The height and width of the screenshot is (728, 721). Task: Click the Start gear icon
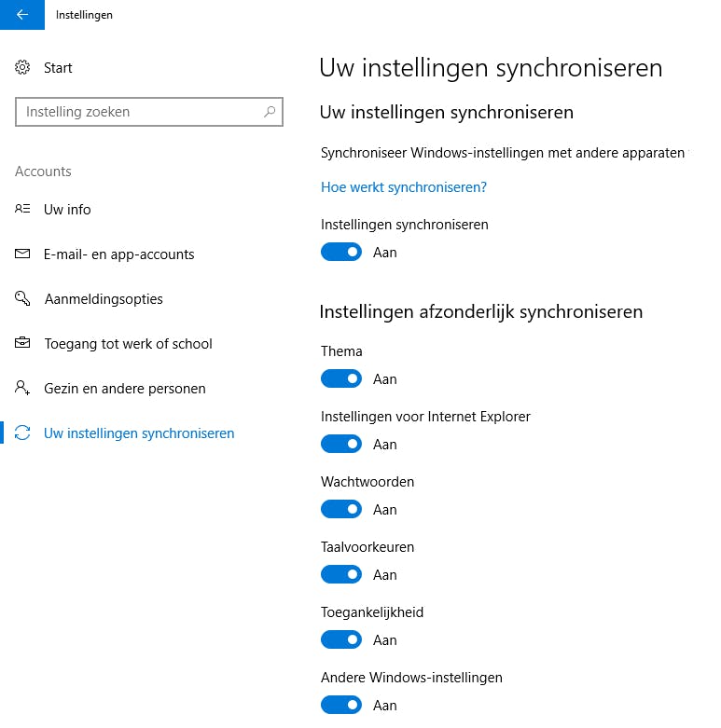[x=23, y=68]
